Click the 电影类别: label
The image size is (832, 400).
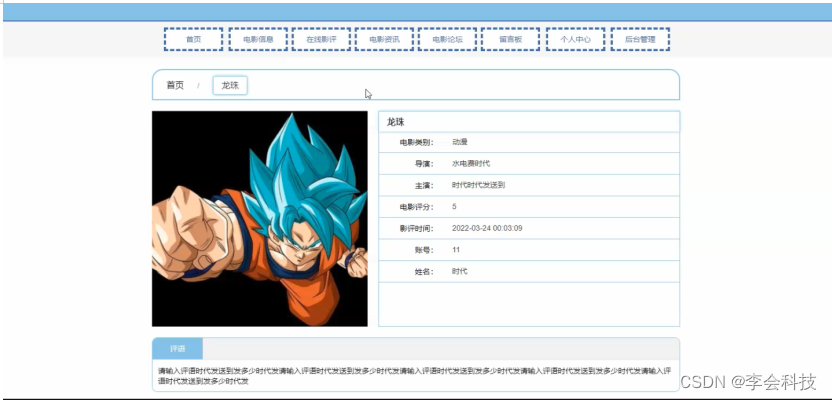click(417, 143)
